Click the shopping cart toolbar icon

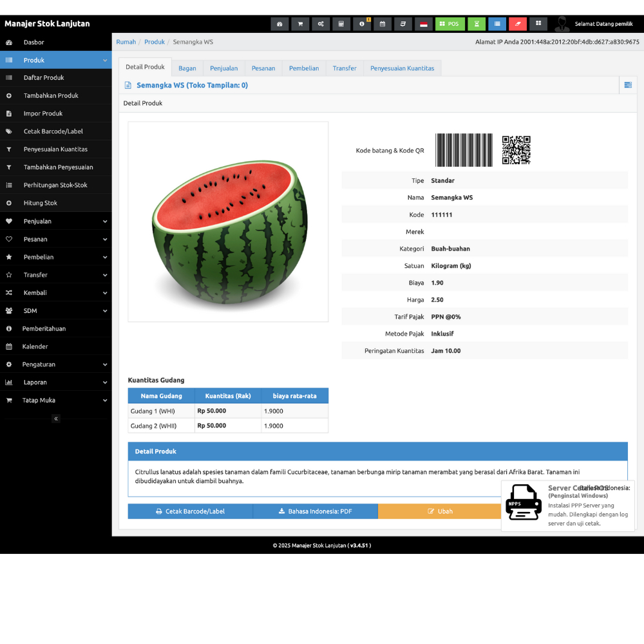point(300,24)
